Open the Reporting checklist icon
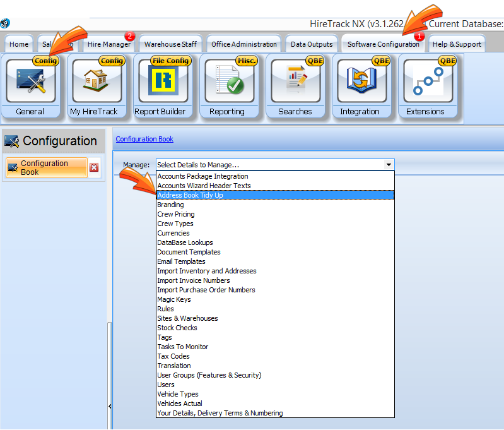Viewport: 504px width, 430px height. click(x=228, y=81)
